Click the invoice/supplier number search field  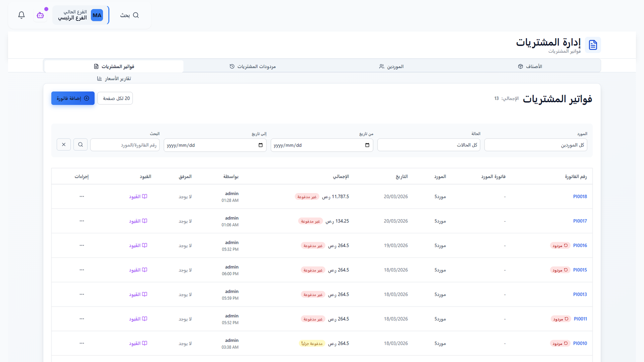125,145
